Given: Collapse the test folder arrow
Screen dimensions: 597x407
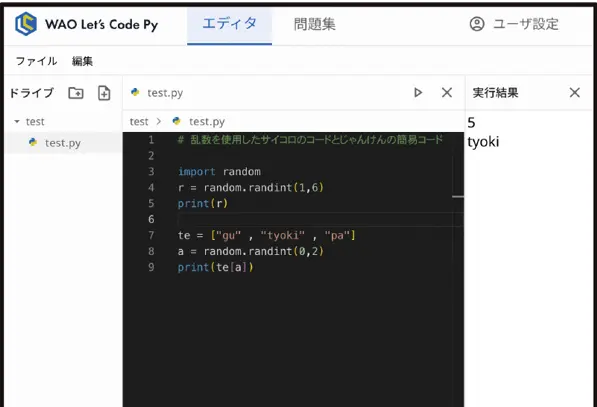Looking at the screenshot, I should click(17, 121).
